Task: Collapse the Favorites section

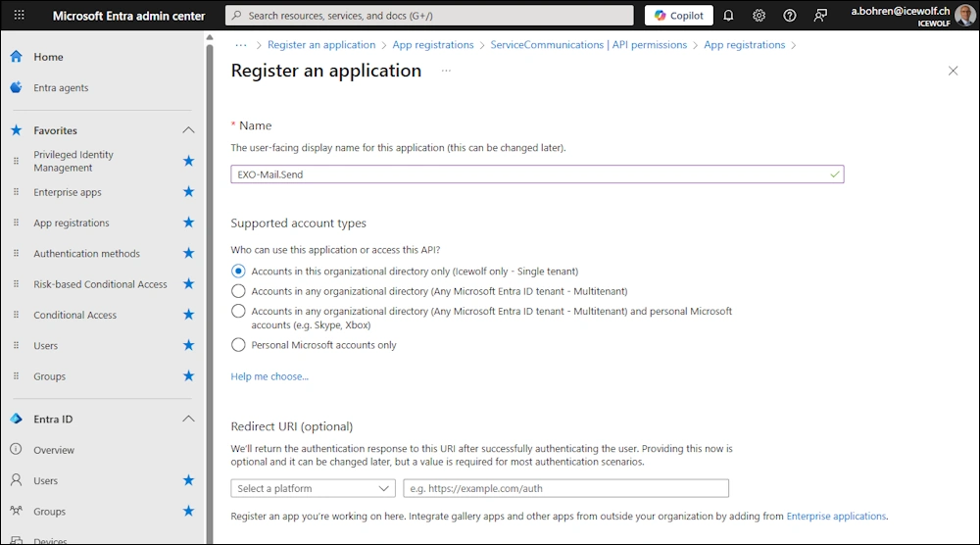Action: (x=188, y=130)
